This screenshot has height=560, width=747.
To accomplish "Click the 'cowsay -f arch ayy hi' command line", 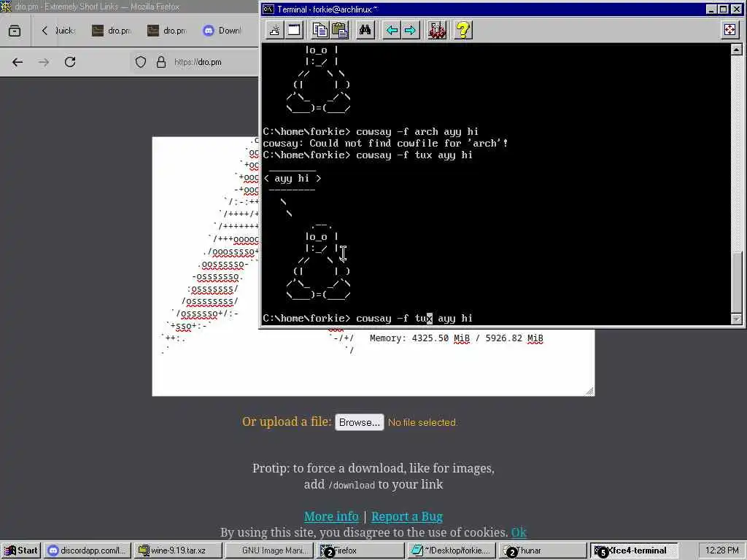I will pos(370,131).
